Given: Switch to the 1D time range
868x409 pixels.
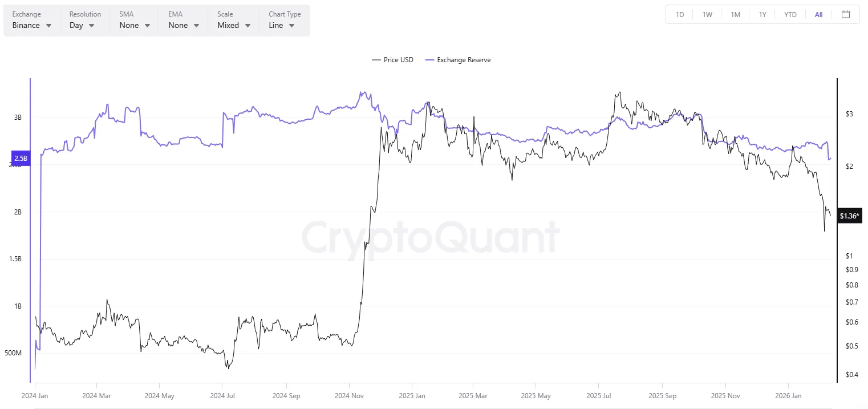Looking at the screenshot, I should click(x=679, y=14).
